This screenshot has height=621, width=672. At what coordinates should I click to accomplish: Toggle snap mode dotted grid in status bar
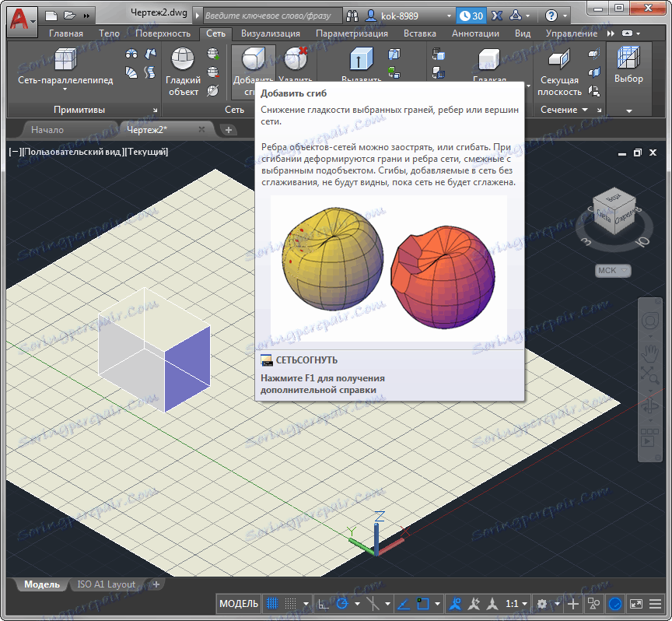291,603
